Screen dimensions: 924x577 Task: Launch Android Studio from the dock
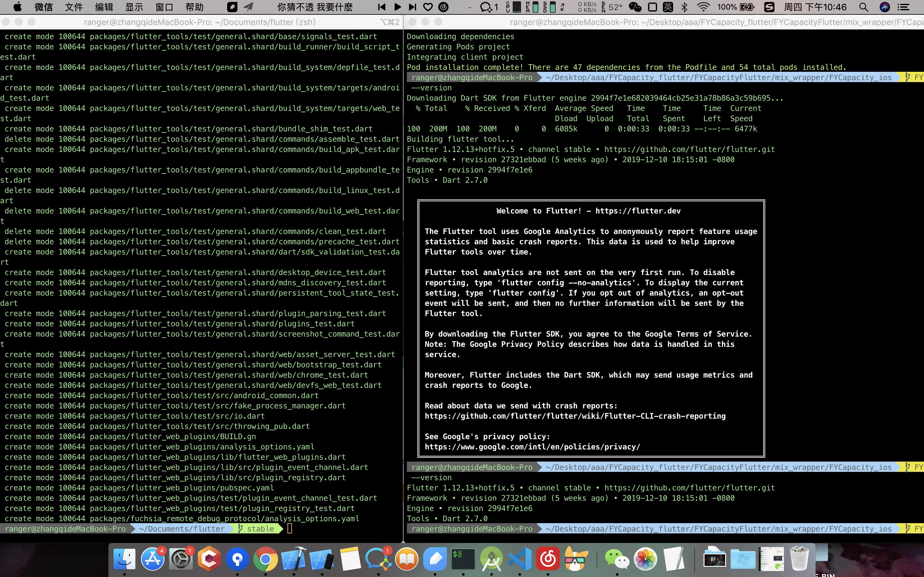[x=492, y=559]
